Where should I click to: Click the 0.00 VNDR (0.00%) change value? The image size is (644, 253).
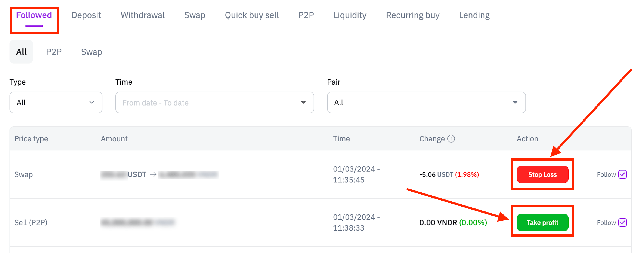tap(453, 222)
